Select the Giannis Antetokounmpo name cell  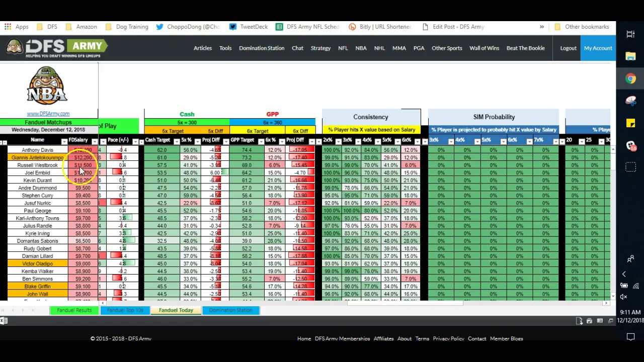pyautogui.click(x=37, y=157)
